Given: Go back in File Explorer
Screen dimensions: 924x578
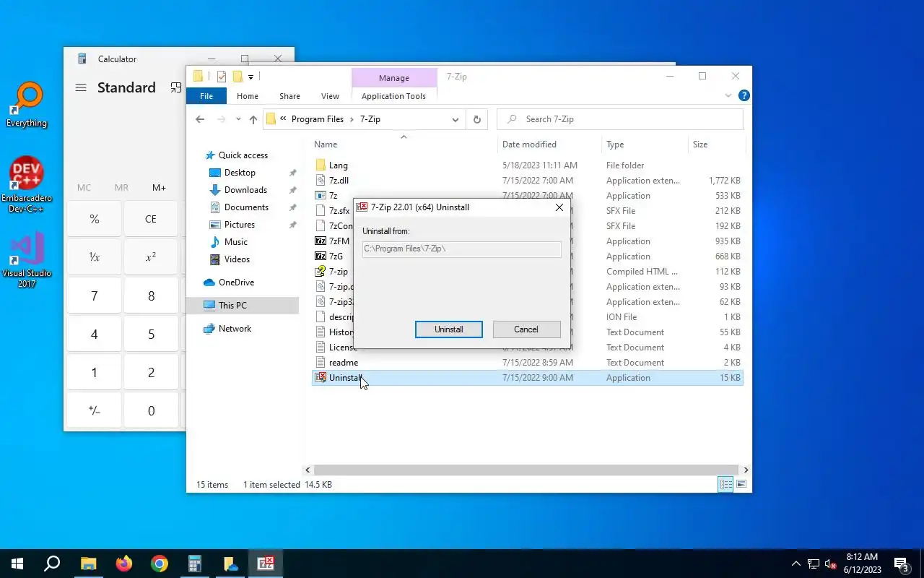Looking at the screenshot, I should (x=200, y=119).
